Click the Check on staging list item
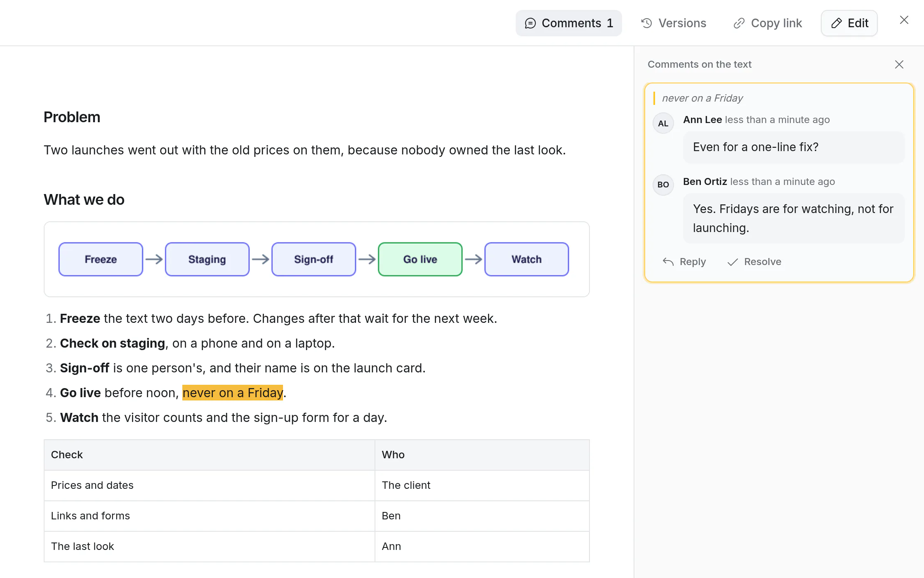 [197, 343]
